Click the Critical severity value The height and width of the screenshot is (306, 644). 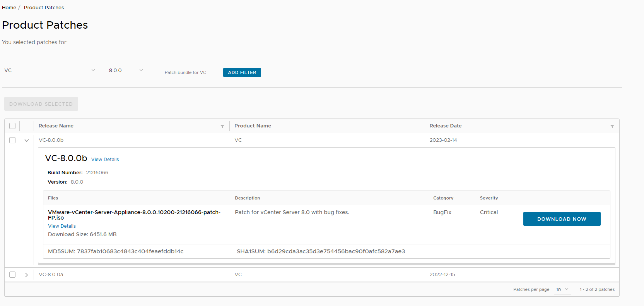click(489, 212)
